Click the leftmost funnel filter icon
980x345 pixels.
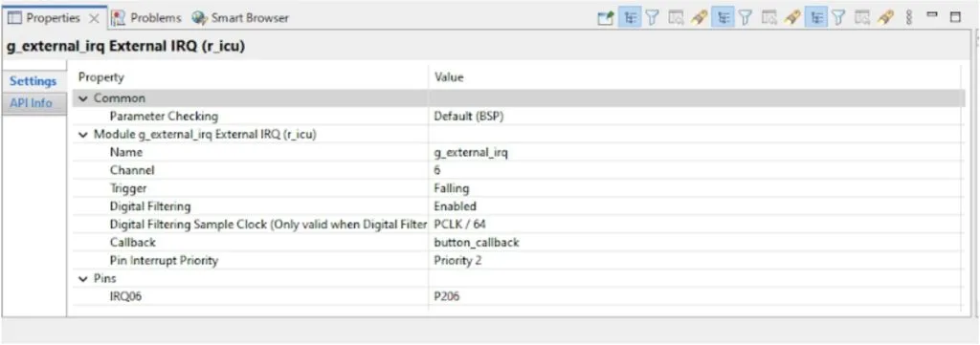coord(652,18)
